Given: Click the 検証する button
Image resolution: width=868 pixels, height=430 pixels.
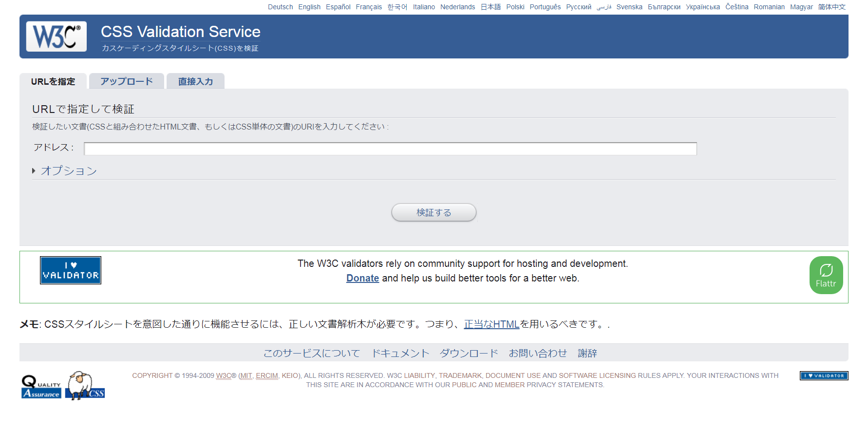Looking at the screenshot, I should (434, 212).
